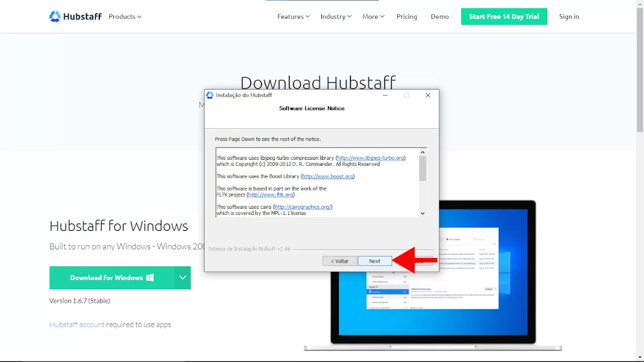Click the Sign in link
Screen dimensions: 644x362
(x=569, y=16)
